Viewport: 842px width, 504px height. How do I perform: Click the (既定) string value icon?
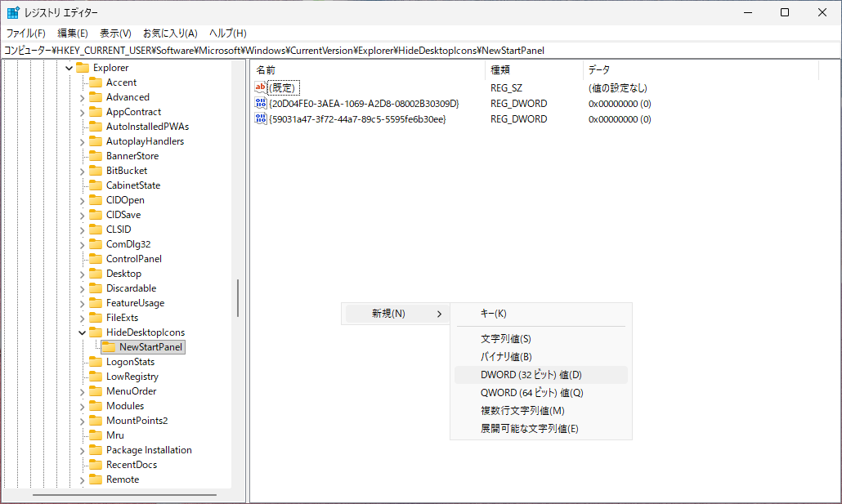261,87
